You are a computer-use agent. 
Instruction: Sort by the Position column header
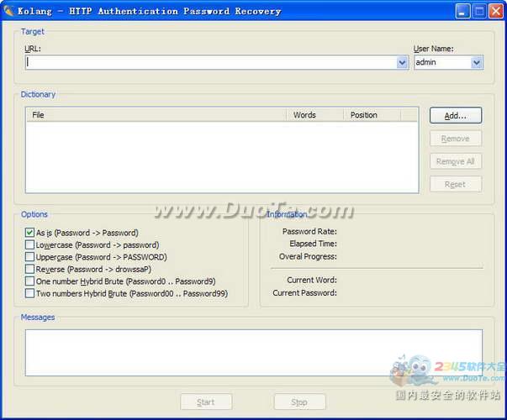(x=372, y=115)
